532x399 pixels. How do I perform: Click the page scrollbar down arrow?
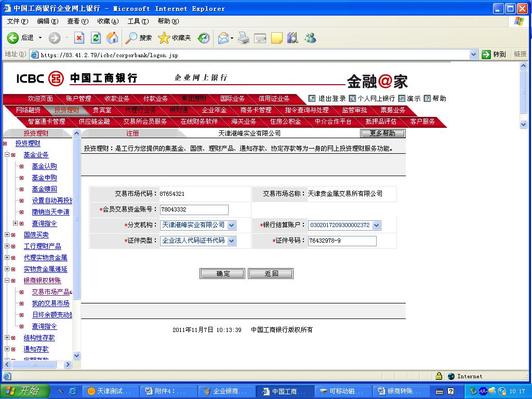pyautogui.click(x=523, y=125)
